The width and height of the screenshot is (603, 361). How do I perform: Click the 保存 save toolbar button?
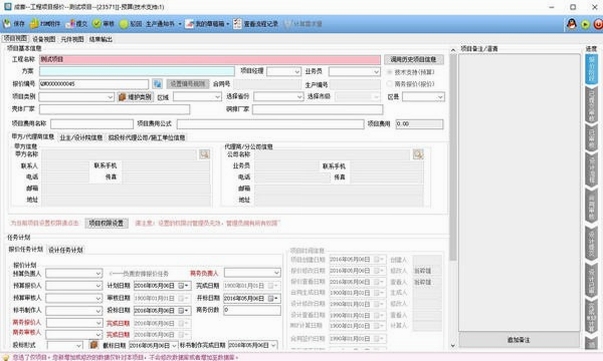click(x=14, y=24)
